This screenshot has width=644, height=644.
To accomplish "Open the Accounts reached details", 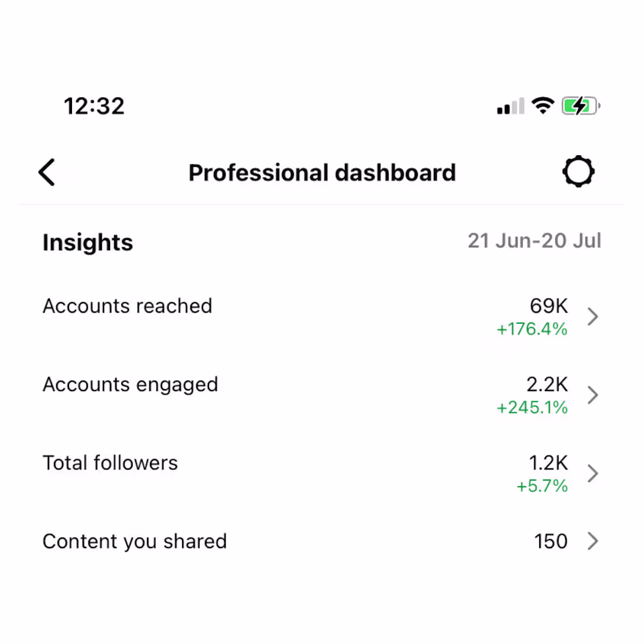I will tap(127, 306).
